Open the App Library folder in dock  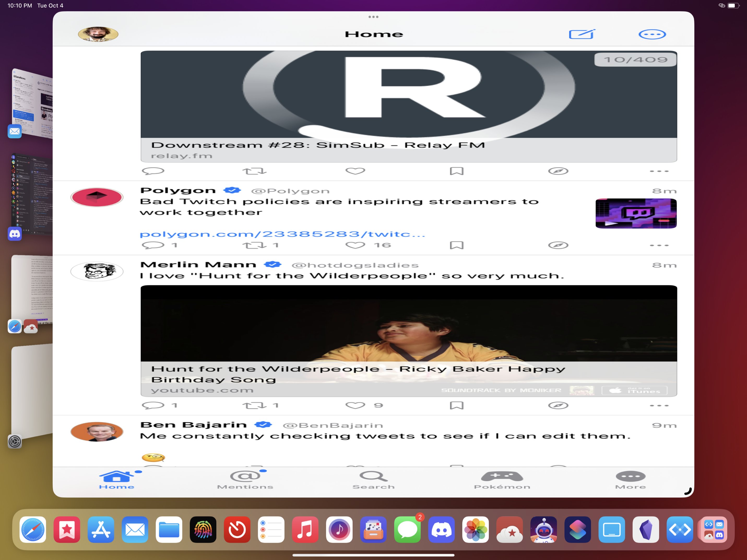(714, 529)
